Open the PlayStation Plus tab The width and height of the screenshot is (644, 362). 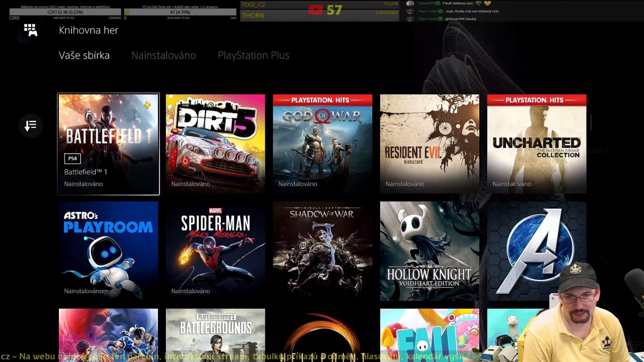(x=253, y=55)
